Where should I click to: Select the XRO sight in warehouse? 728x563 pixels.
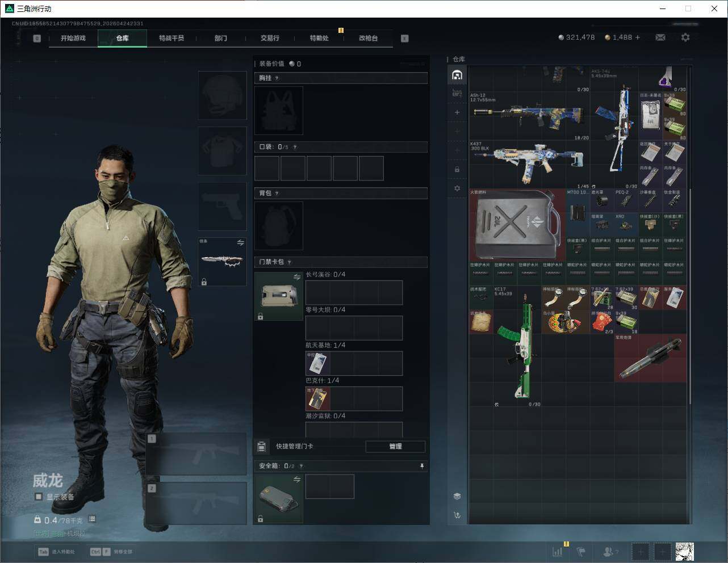click(x=626, y=225)
